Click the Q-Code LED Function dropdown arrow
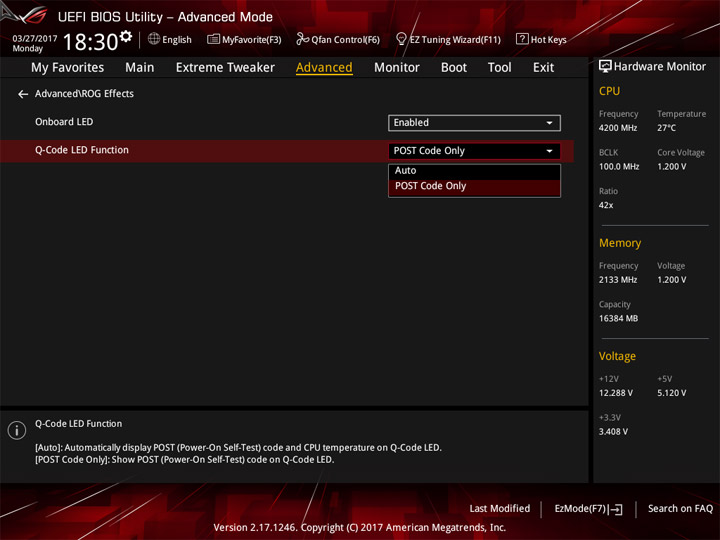The width and height of the screenshot is (720, 540). click(x=549, y=151)
